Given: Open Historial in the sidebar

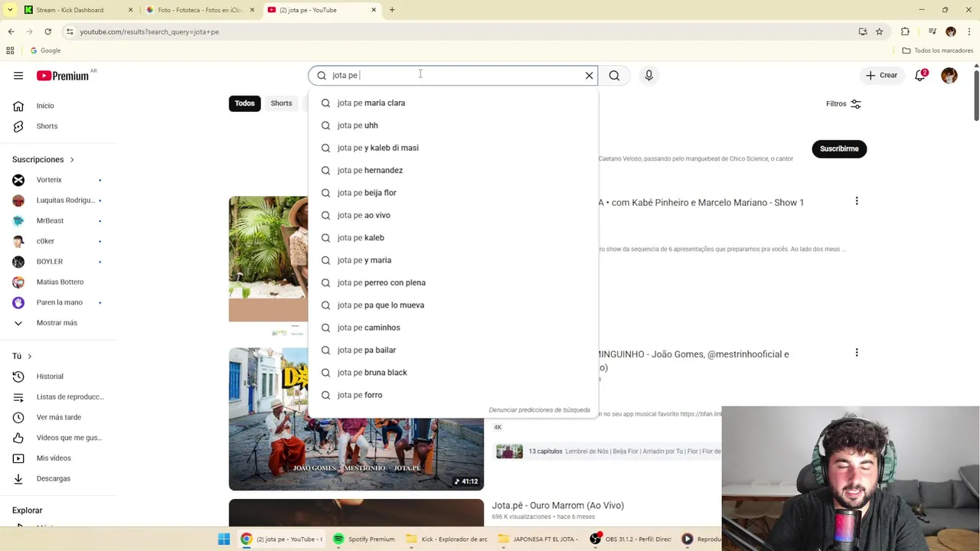Looking at the screenshot, I should (58, 377).
